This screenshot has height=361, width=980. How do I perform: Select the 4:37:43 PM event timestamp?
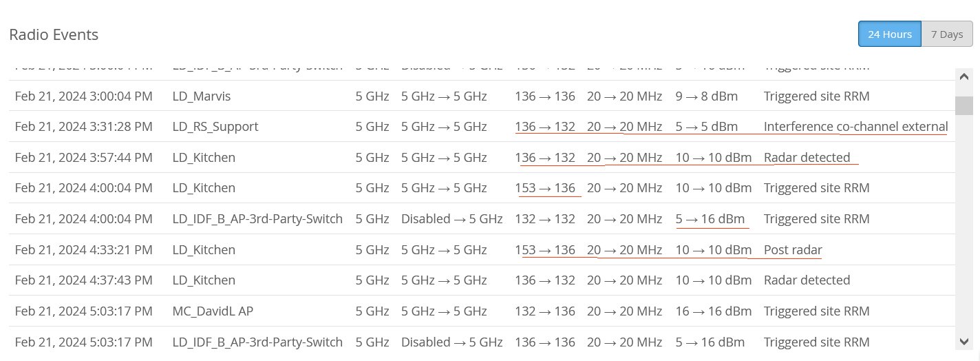(x=83, y=280)
